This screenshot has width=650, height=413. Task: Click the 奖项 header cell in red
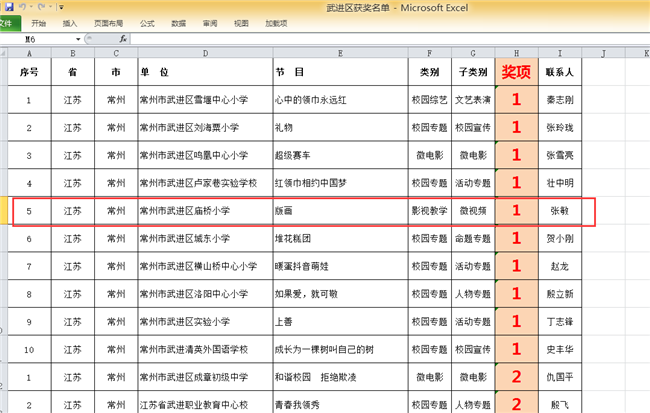click(x=516, y=72)
